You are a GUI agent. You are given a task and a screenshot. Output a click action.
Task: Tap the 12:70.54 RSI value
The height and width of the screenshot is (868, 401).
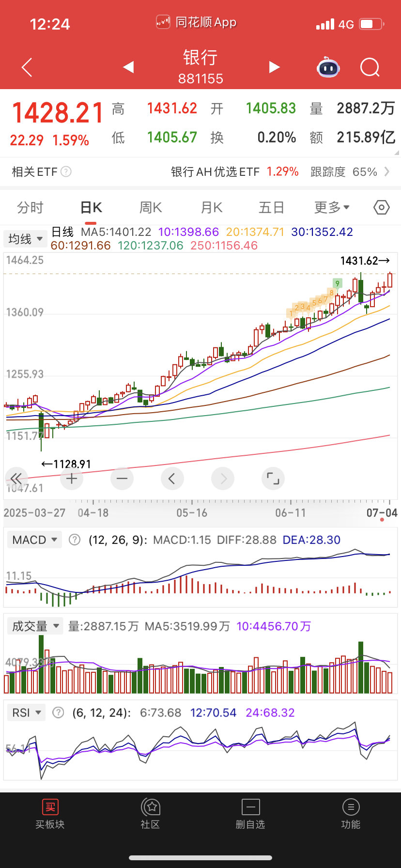coord(213,713)
